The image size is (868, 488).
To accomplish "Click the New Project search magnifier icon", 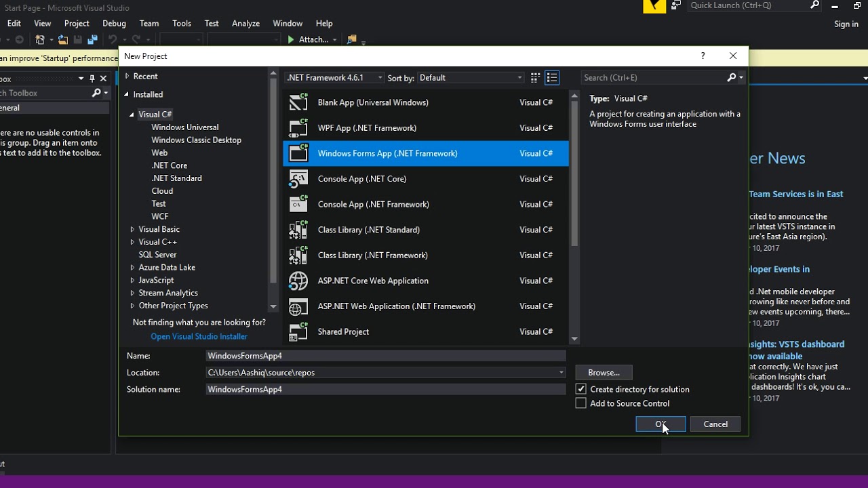I will click(732, 78).
